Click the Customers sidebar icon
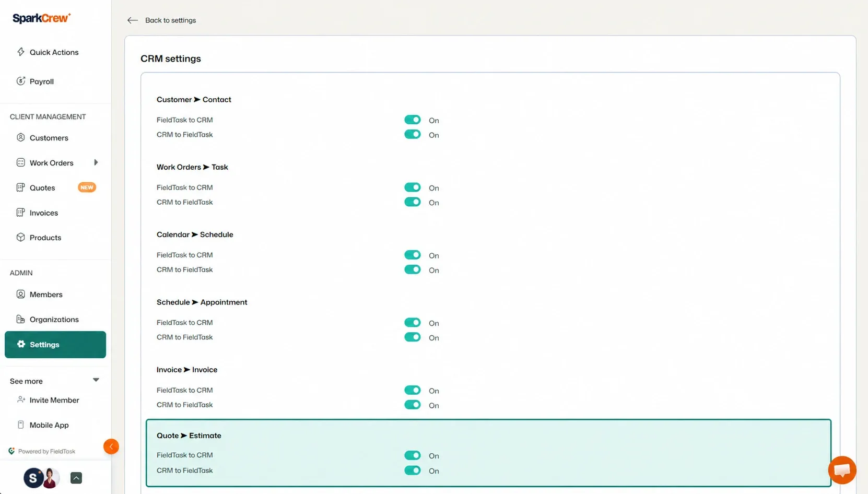Screen dimensions: 868x494 tap(21, 137)
